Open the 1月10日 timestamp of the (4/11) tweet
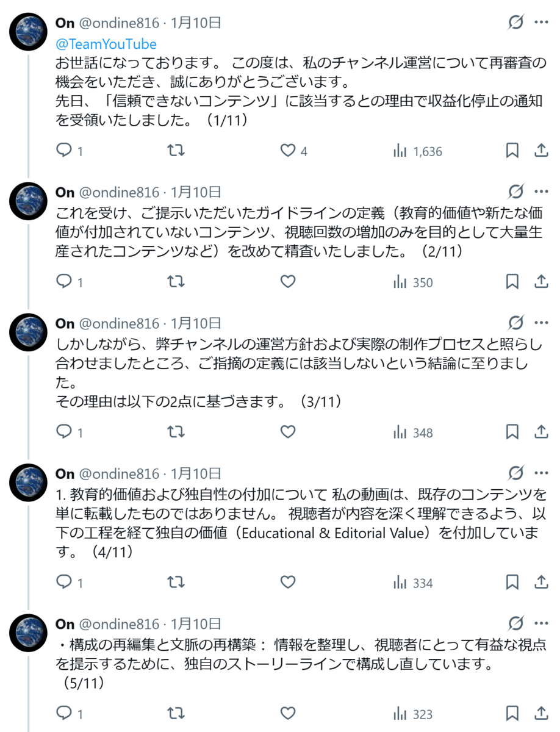Screen dimensions: 560x732 [196, 473]
